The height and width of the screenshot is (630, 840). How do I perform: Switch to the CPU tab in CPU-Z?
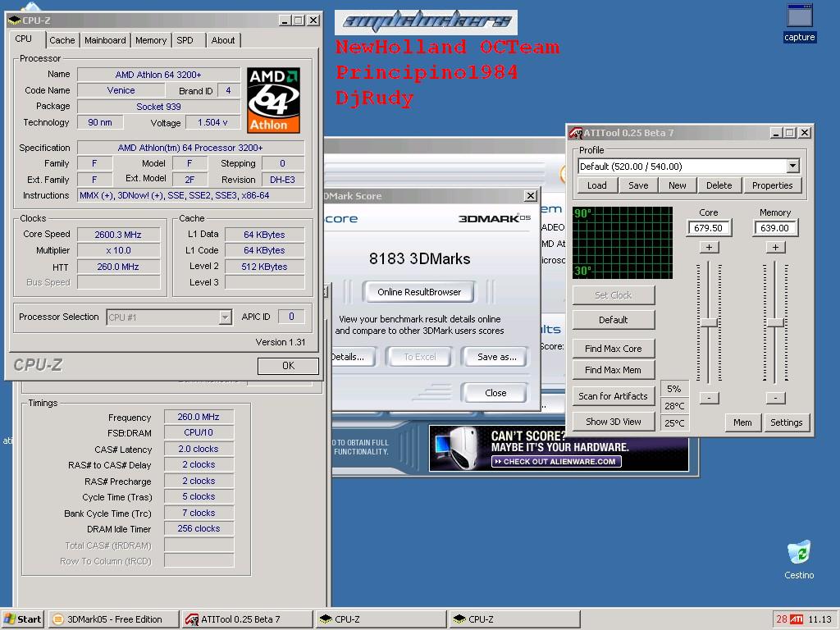click(24, 39)
